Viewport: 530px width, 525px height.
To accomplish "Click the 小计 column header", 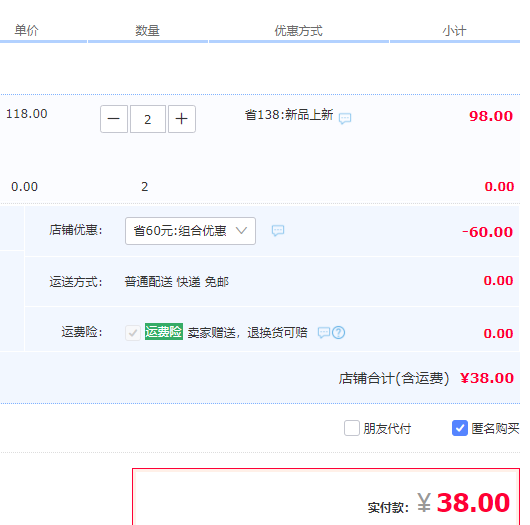I will pos(454,31).
